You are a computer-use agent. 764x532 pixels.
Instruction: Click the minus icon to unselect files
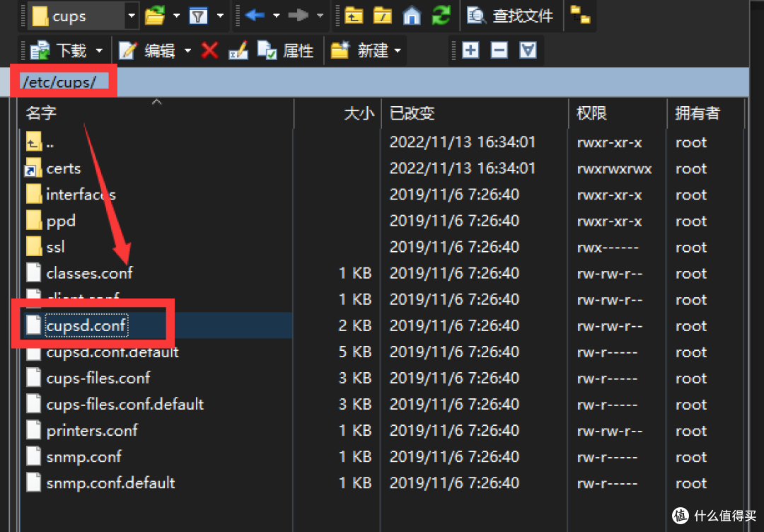(x=499, y=50)
